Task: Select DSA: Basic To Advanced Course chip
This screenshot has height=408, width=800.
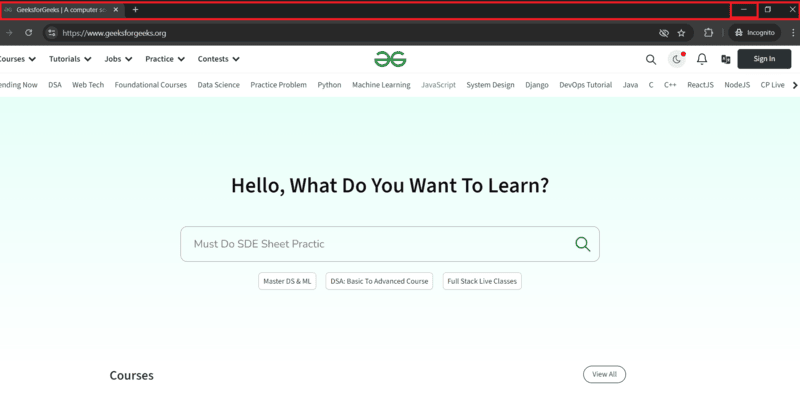Action: tap(379, 281)
